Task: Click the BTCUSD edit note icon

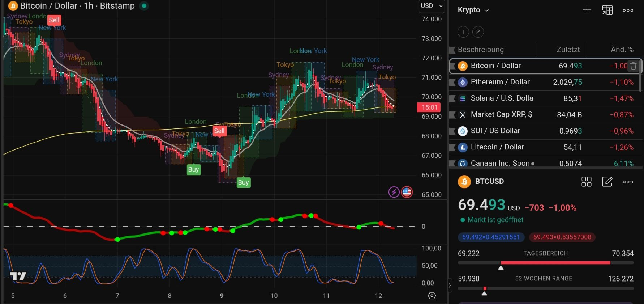Action: coord(607,182)
